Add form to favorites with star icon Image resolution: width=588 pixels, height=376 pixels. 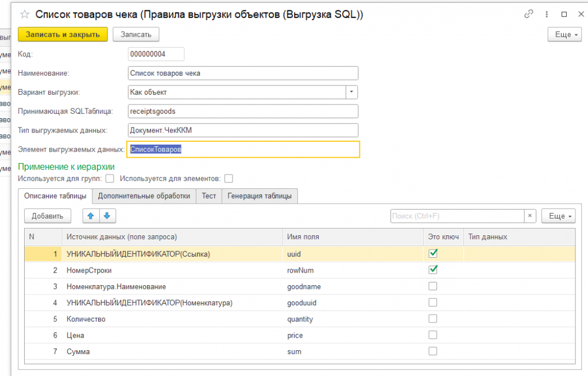pos(25,14)
